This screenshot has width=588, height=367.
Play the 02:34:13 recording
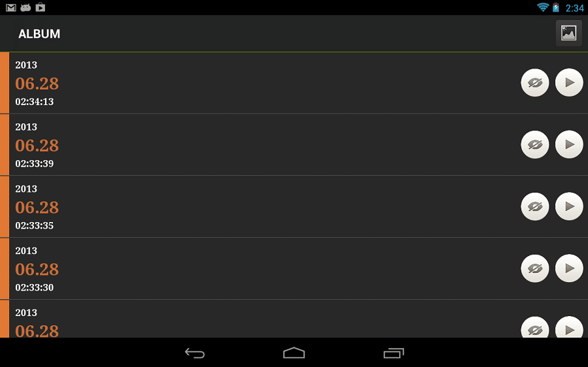point(569,82)
